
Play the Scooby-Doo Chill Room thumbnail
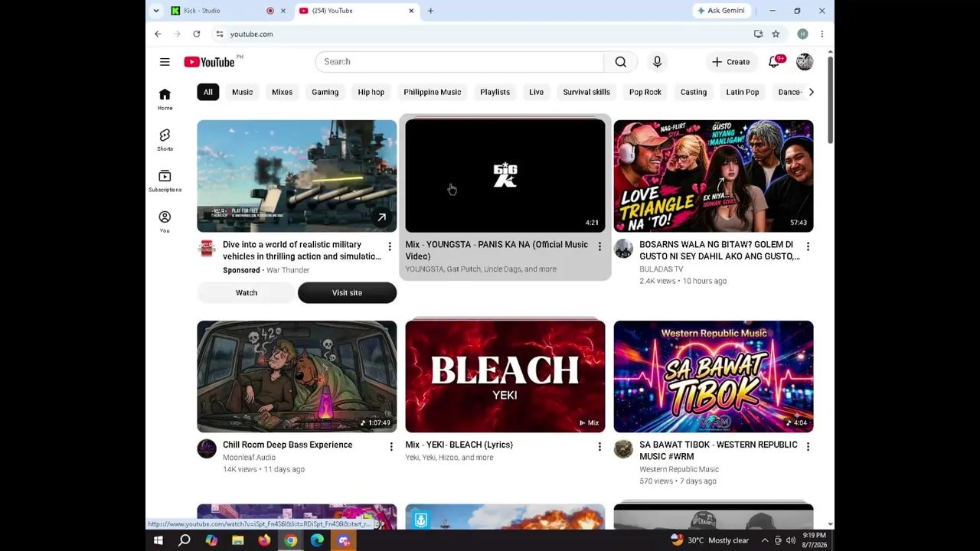point(297,377)
